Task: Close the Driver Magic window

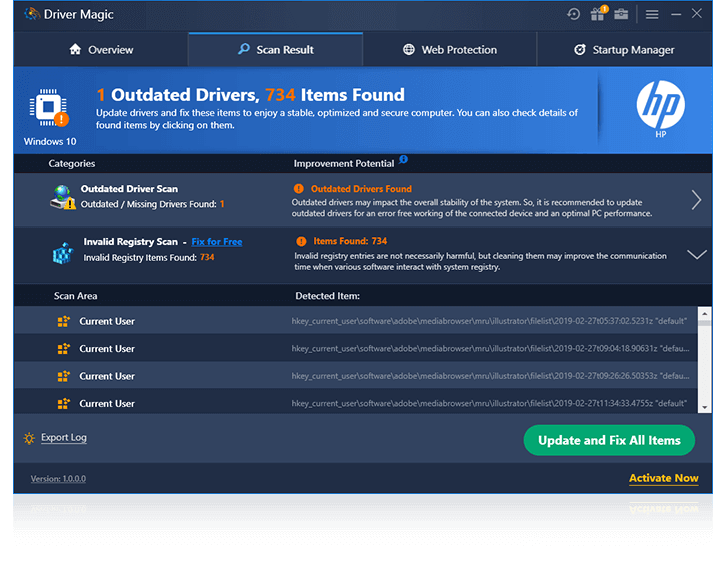Action: [x=696, y=14]
